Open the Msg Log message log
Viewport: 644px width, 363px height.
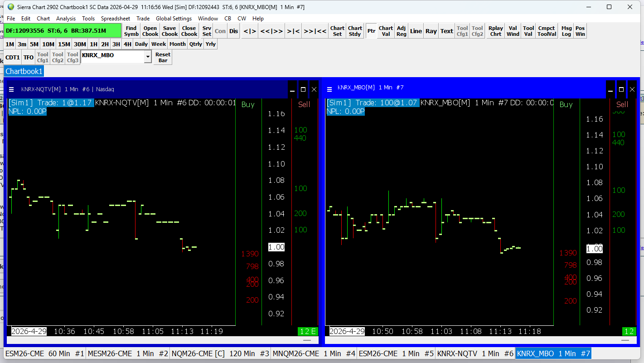567,31
